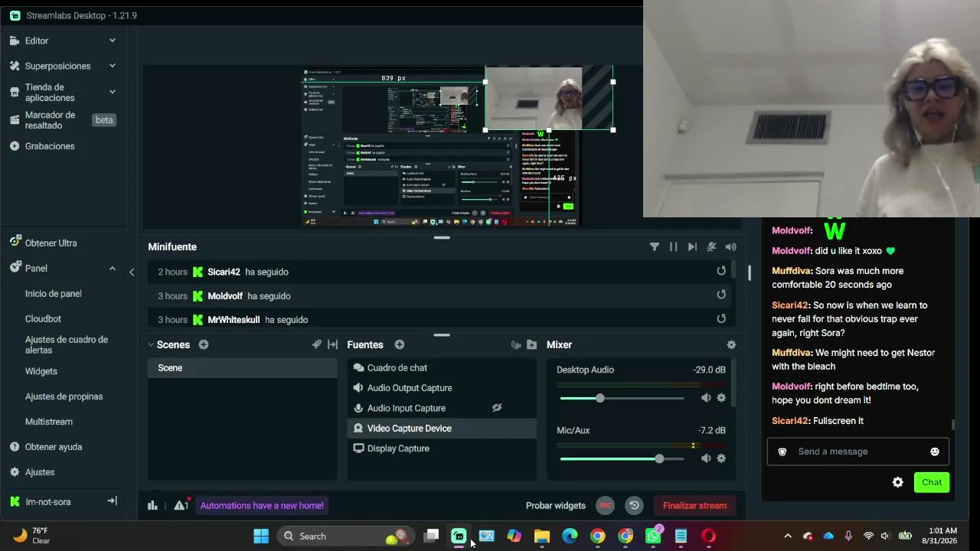Open the event filter in Minifuente
The height and width of the screenshot is (551, 980).
(655, 247)
